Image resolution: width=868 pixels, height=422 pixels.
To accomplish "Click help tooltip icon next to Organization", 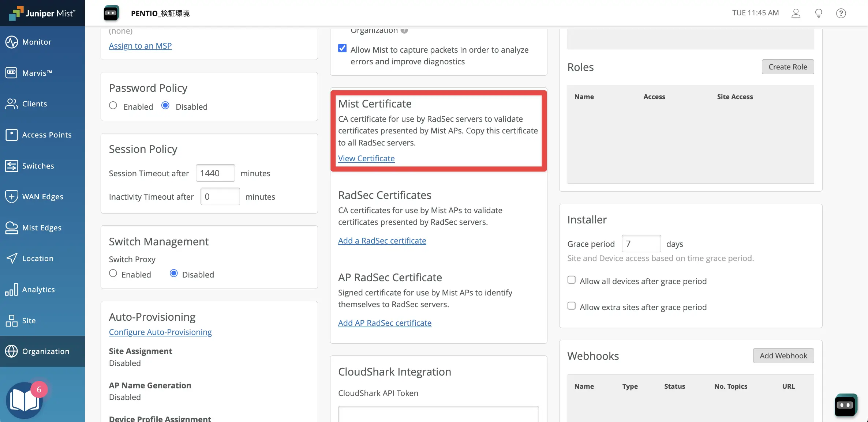I will pos(404,30).
